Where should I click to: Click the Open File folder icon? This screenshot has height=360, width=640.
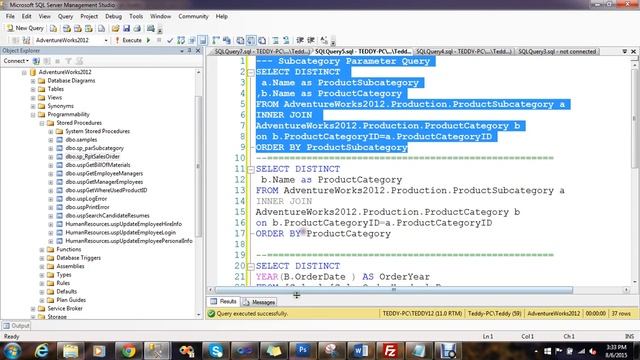[116, 28]
